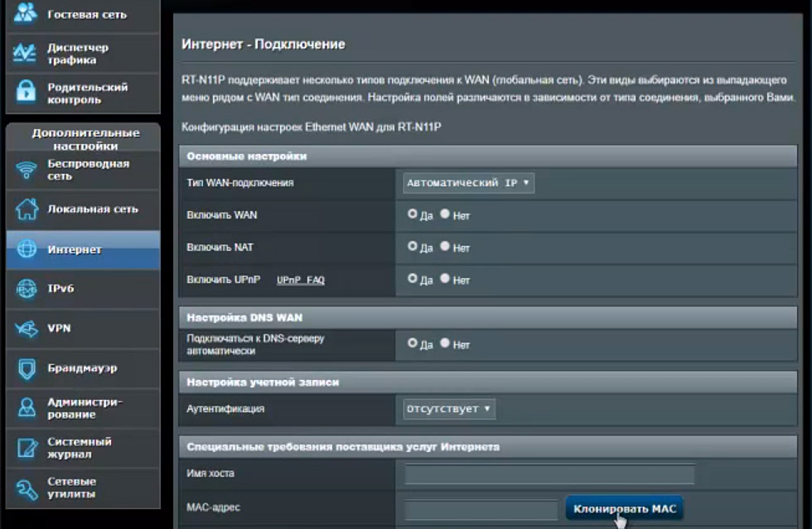Open the VPN section icon
The width and height of the screenshot is (812, 529).
point(27,329)
